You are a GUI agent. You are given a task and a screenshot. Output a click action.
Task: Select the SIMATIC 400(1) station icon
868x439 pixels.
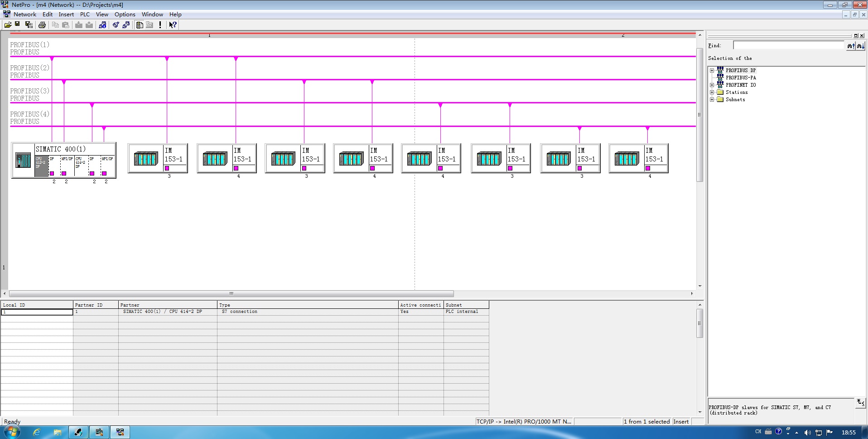(x=23, y=160)
